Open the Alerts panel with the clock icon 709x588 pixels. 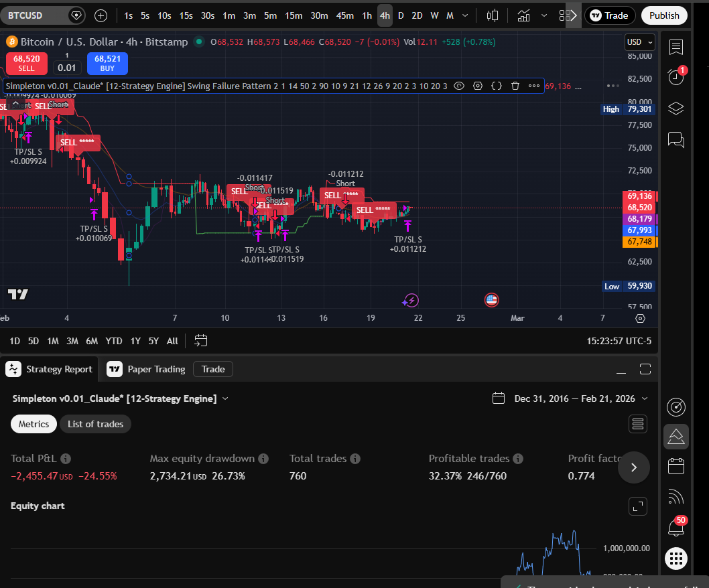point(675,77)
